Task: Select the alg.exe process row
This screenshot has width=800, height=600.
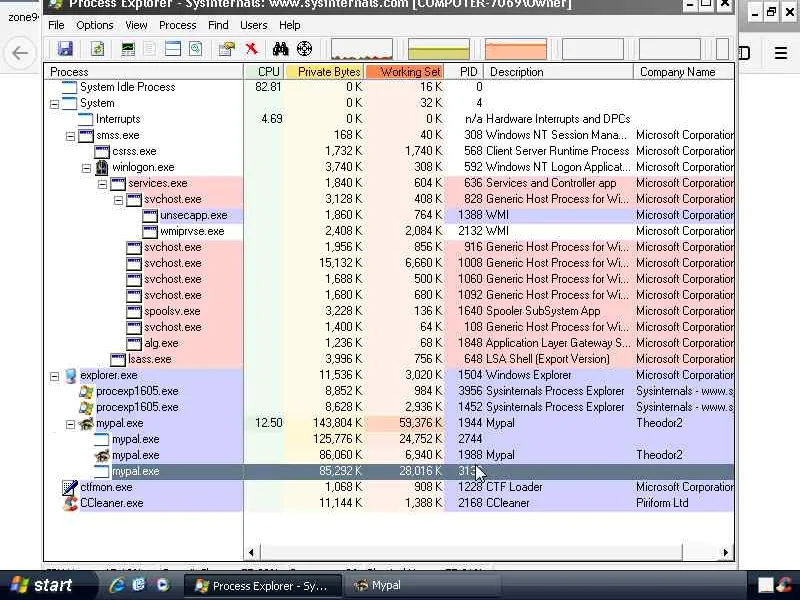Action: (x=389, y=343)
